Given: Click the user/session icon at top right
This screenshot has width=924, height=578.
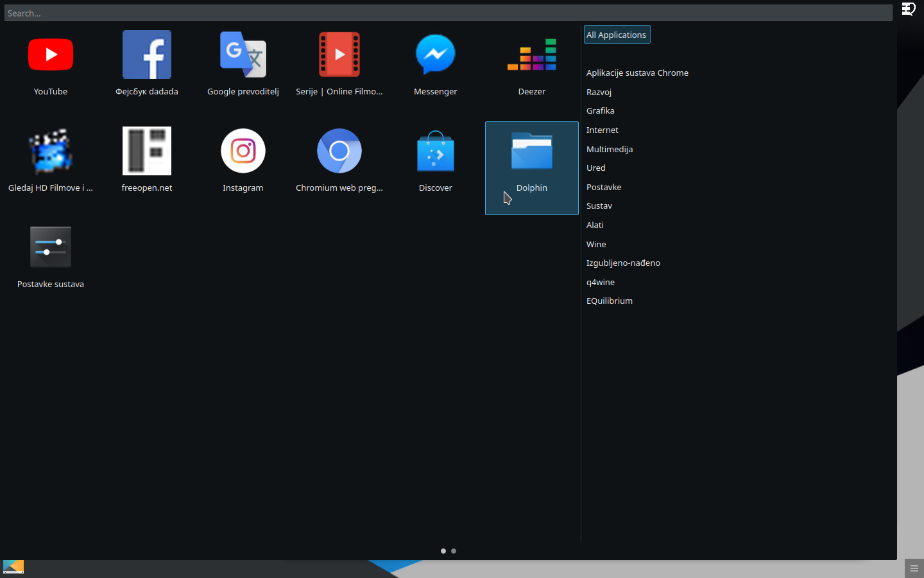Looking at the screenshot, I should coord(909,9).
